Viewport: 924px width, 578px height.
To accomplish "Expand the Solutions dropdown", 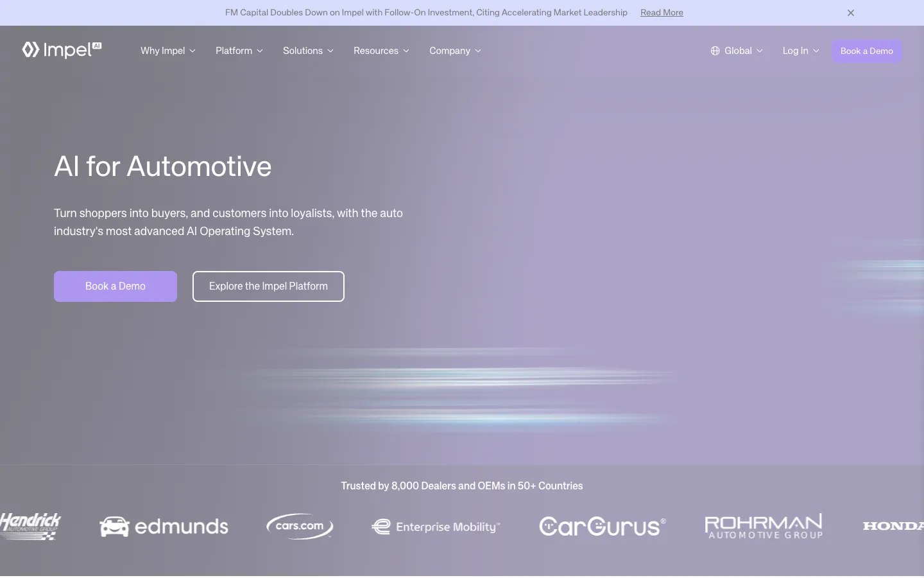I will 308,51.
